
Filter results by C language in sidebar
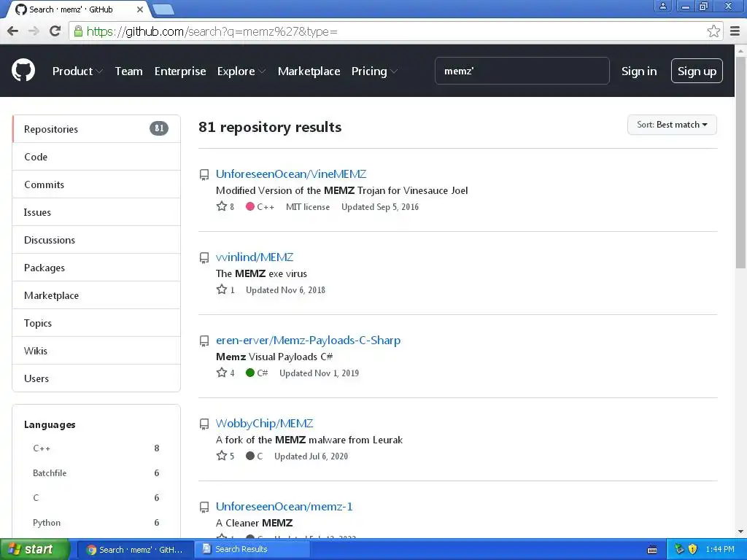pyautogui.click(x=96, y=497)
